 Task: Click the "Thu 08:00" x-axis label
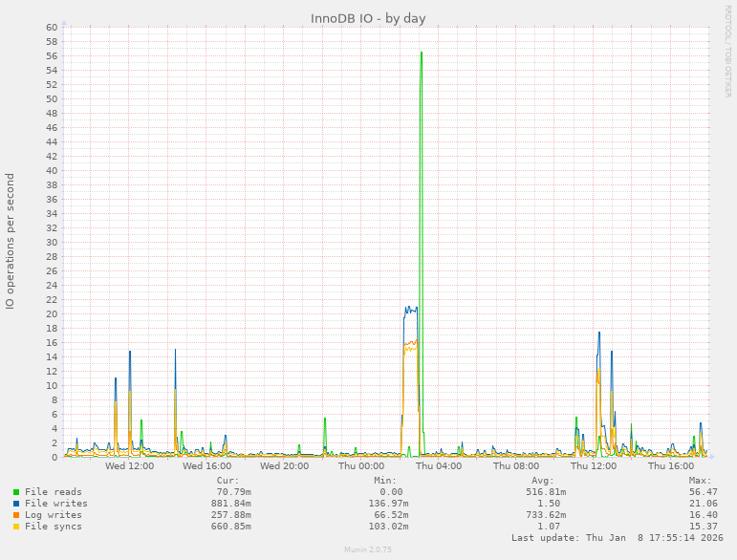(516, 466)
